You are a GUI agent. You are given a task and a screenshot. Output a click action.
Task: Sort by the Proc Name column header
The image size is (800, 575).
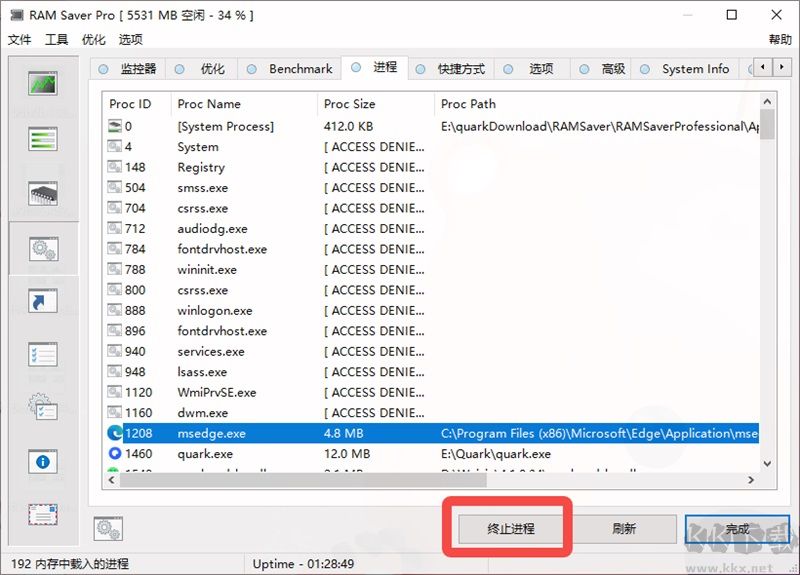(244, 104)
